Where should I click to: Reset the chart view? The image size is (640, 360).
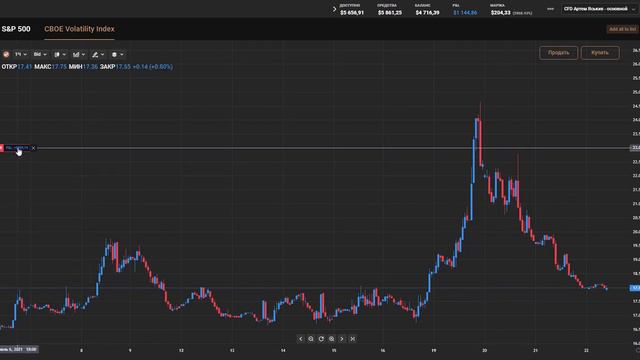pyautogui.click(x=321, y=339)
